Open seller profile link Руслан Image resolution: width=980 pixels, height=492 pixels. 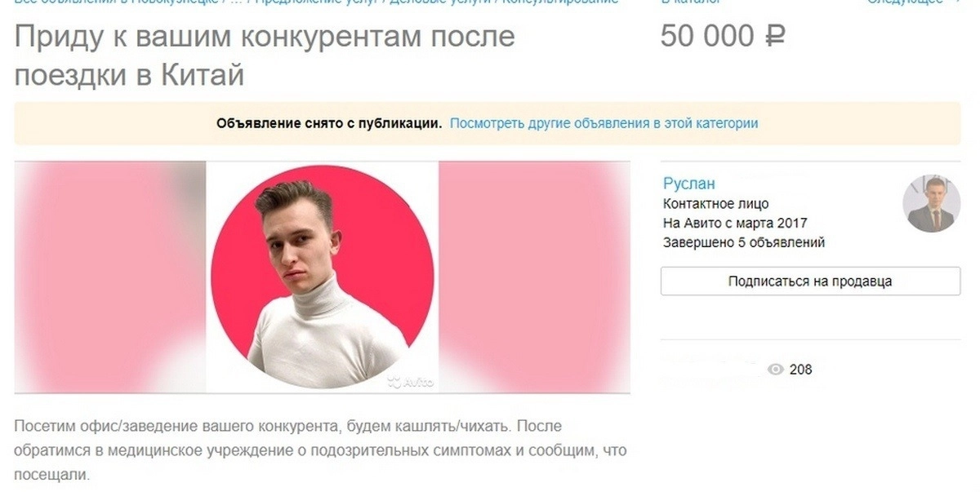tap(689, 184)
